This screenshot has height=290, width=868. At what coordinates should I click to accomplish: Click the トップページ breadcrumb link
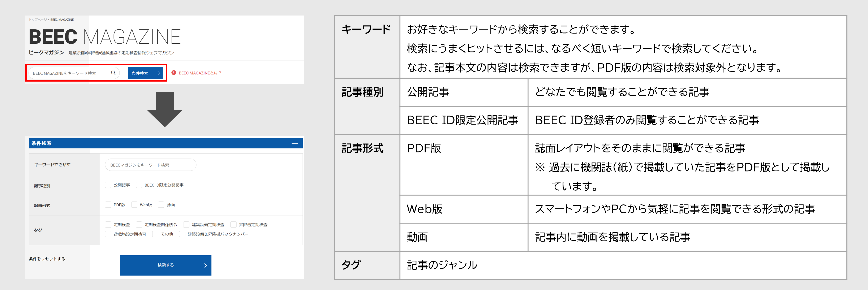(38, 20)
